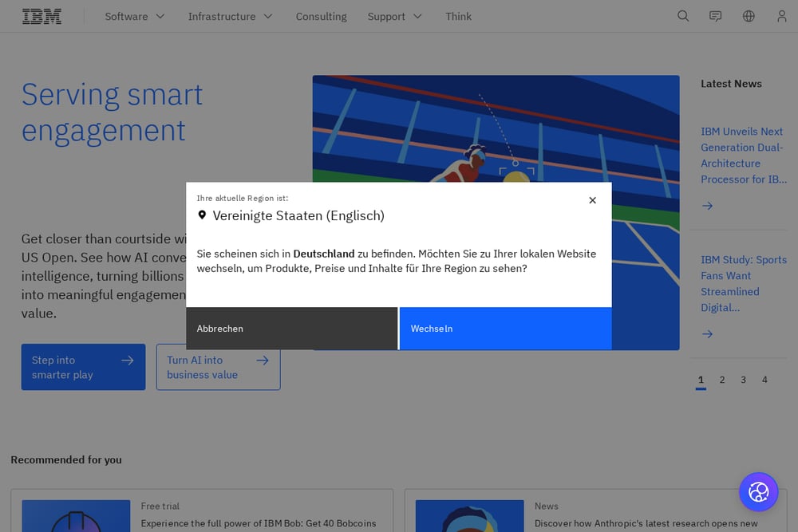Viewport: 798px width, 532px height.
Task: Expand the Infrastructure menu
Action: coord(231,16)
